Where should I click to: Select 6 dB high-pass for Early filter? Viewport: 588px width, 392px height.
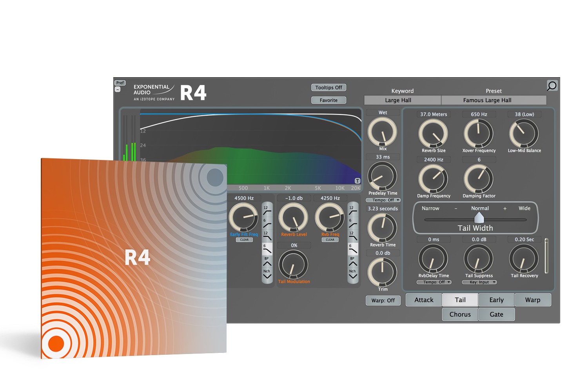(x=267, y=223)
